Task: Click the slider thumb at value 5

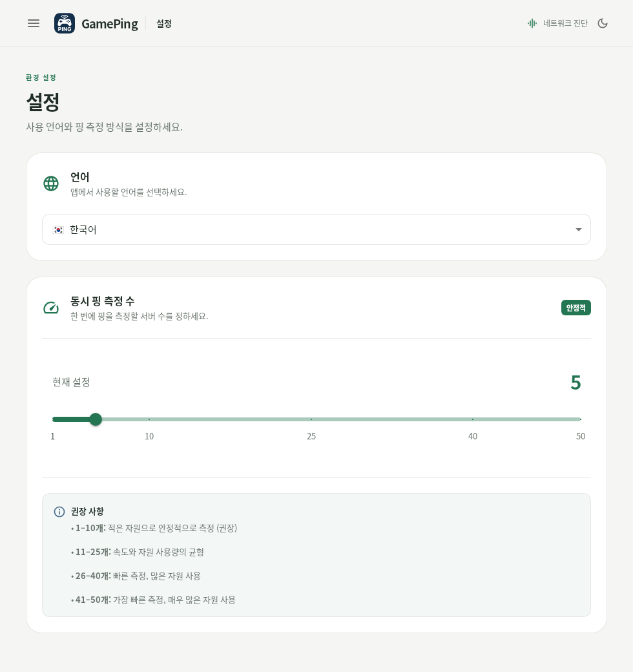Action: click(x=96, y=419)
